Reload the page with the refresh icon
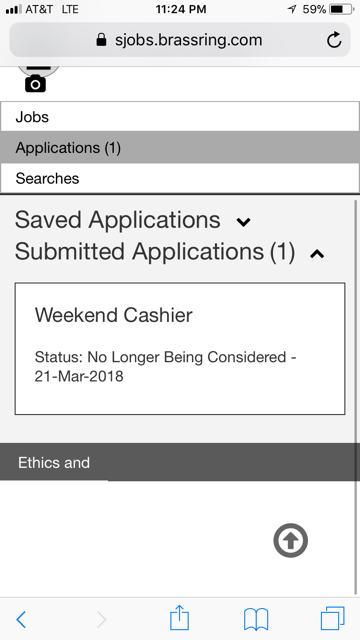 coord(334,40)
